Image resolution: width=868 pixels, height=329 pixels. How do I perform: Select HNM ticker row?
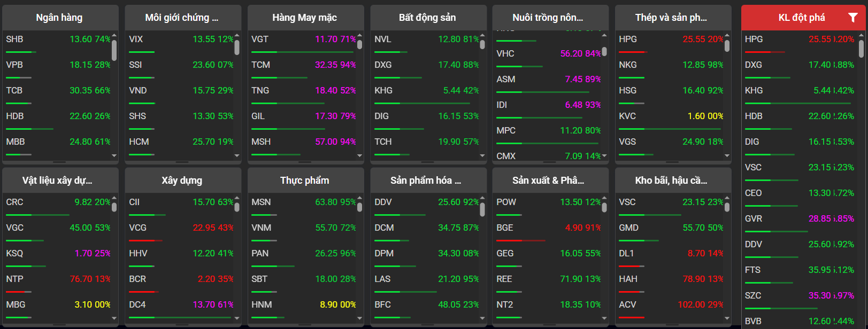(x=303, y=308)
